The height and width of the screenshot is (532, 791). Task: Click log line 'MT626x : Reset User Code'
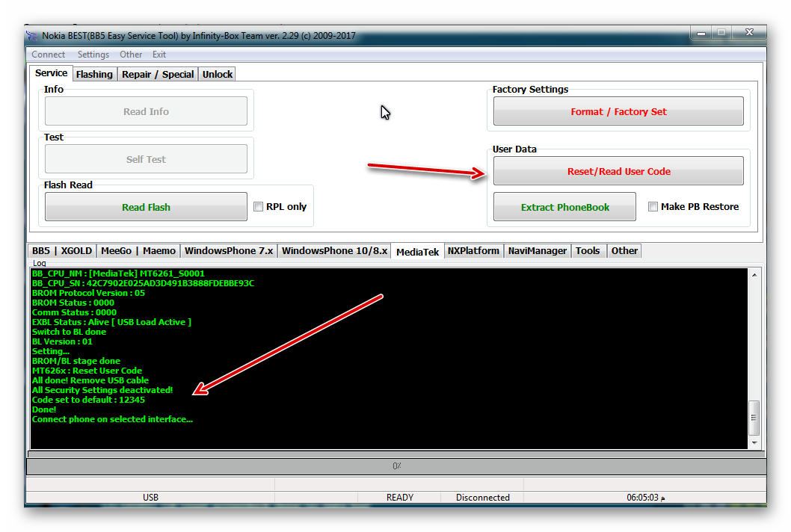(87, 371)
